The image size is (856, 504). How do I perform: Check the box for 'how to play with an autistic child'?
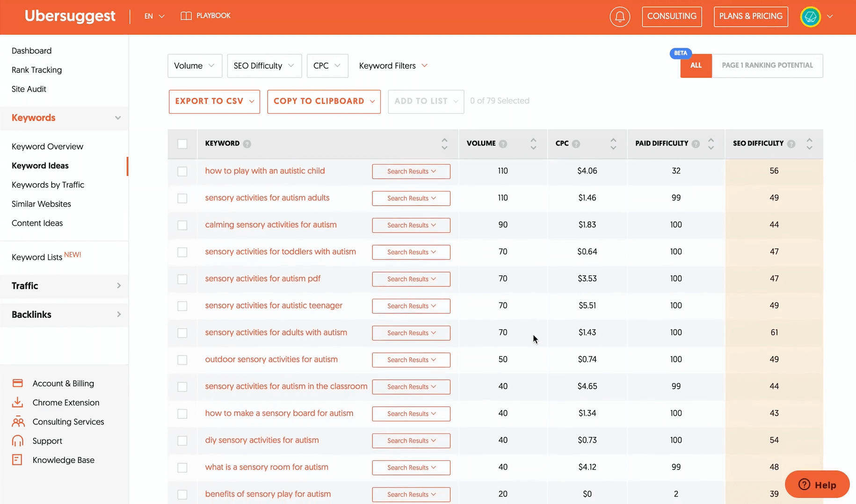(182, 171)
